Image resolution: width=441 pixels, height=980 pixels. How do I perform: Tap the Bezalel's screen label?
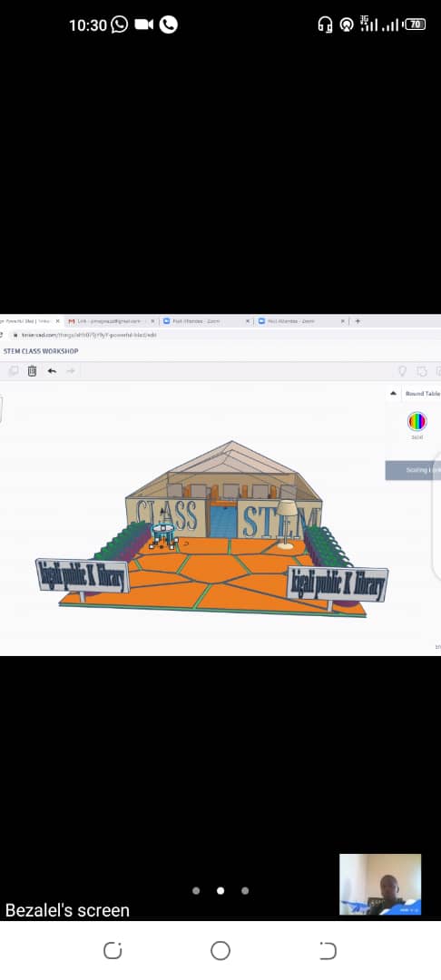pyautogui.click(x=67, y=911)
